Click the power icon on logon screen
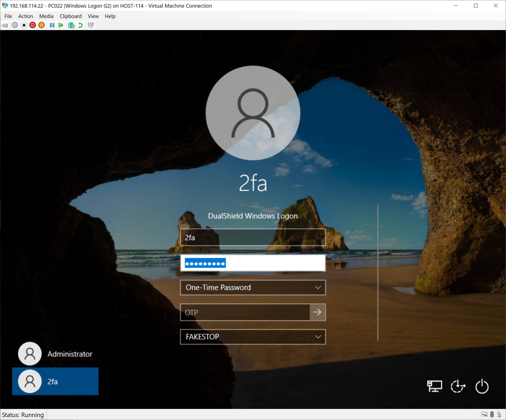 click(482, 386)
